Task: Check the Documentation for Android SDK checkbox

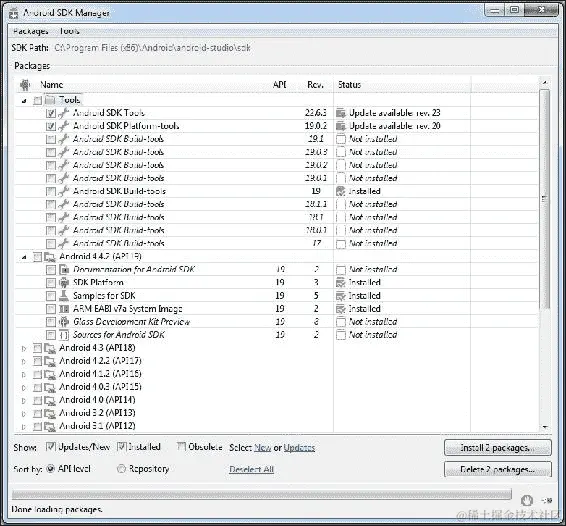Action: pyautogui.click(x=51, y=270)
